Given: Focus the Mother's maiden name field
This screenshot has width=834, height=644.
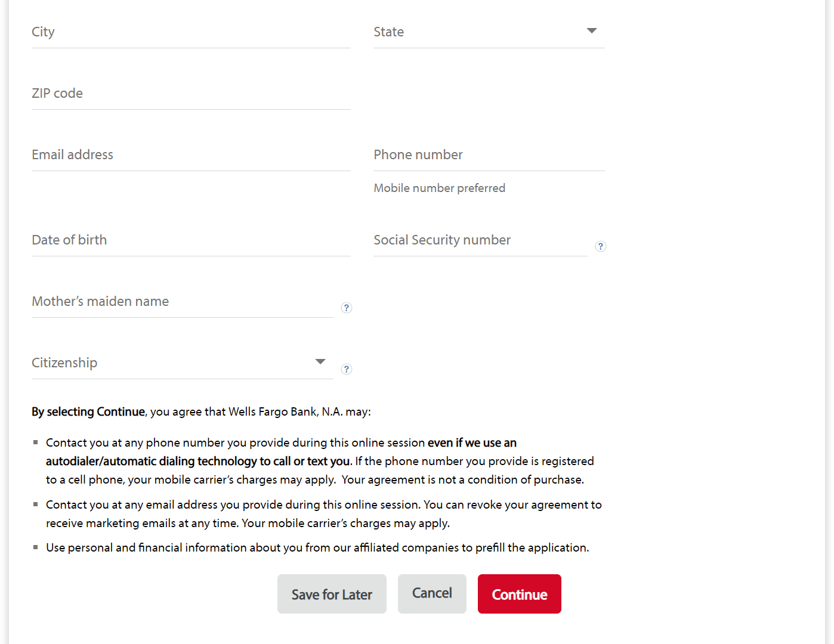Looking at the screenshot, I should click(182, 302).
